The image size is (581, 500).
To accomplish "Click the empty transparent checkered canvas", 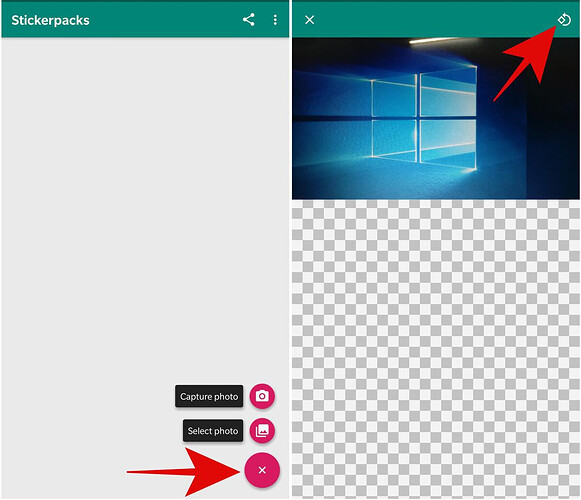I will point(436,348).
